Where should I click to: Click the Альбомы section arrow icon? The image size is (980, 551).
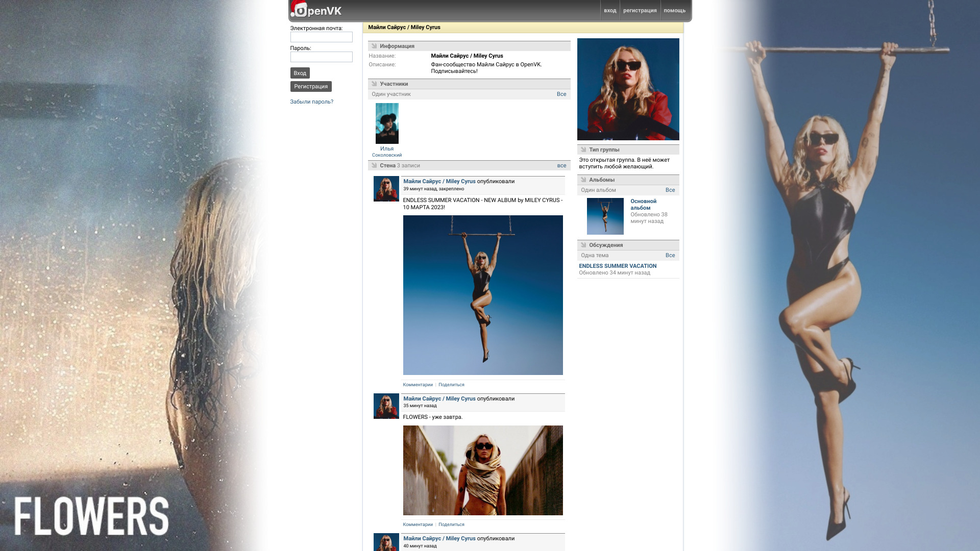coord(583,180)
